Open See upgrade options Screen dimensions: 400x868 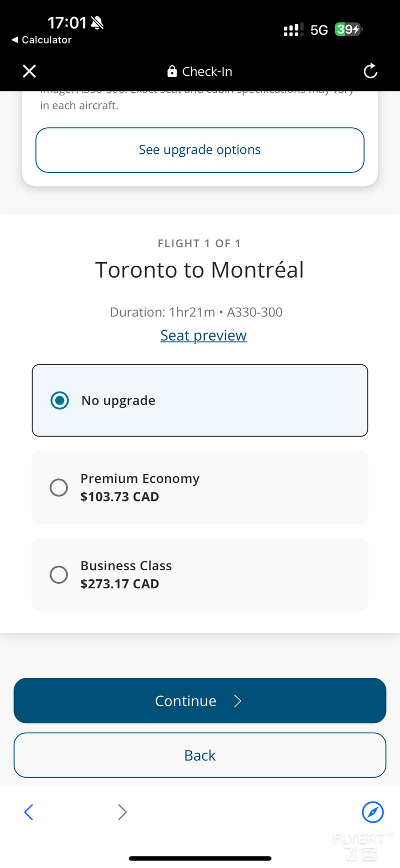pyautogui.click(x=200, y=150)
